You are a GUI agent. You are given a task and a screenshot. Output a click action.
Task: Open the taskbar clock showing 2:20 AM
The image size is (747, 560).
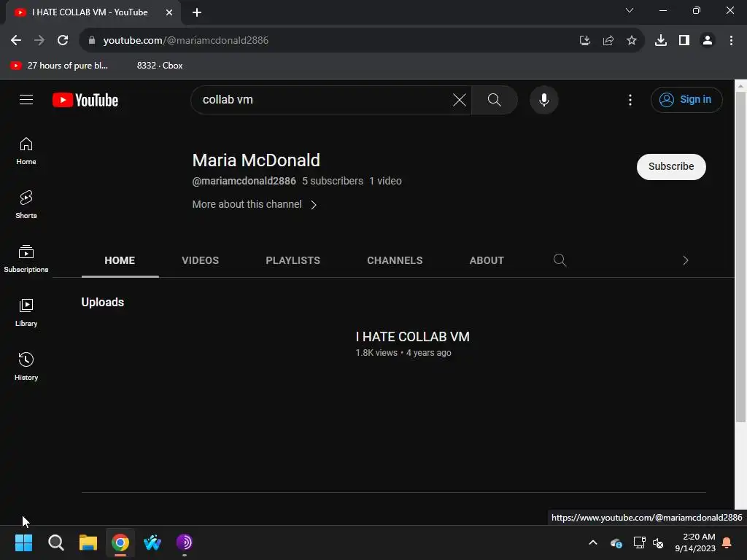[695, 542]
